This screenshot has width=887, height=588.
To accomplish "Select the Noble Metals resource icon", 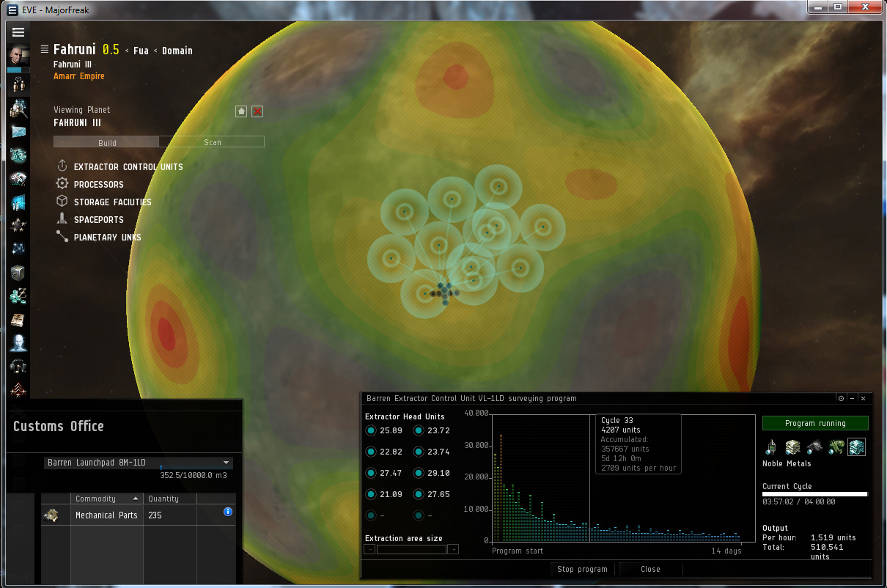I will (x=856, y=446).
